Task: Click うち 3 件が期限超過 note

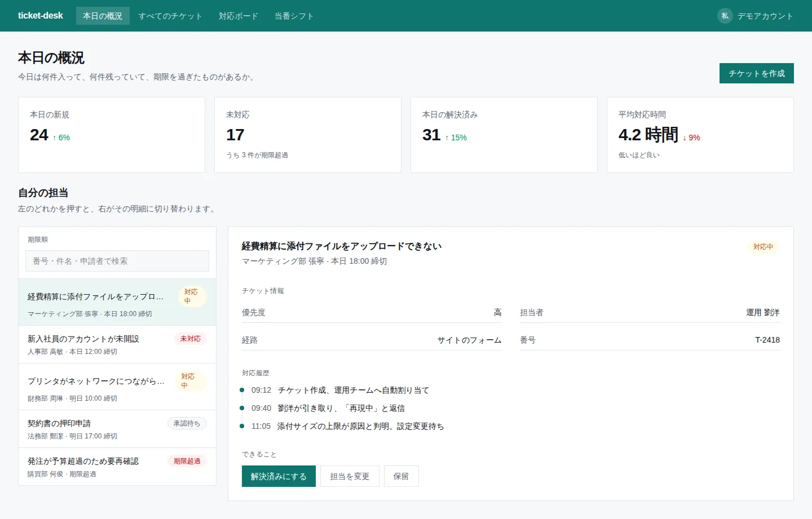Action: coord(257,155)
